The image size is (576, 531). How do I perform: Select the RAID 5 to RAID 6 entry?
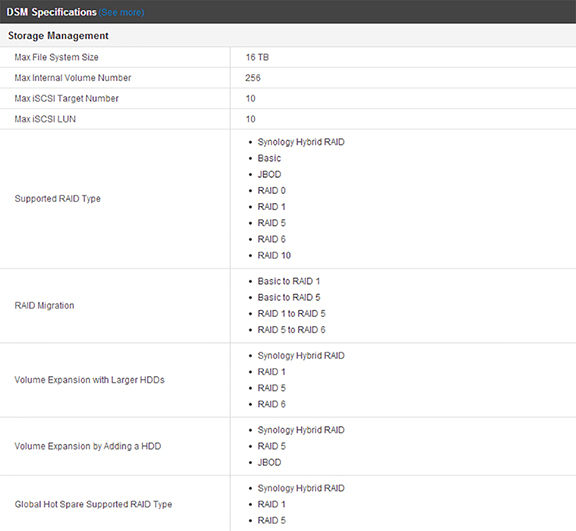point(291,330)
